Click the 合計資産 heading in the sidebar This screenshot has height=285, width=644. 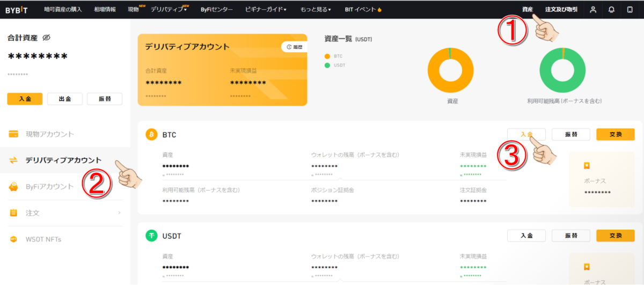[x=23, y=38]
